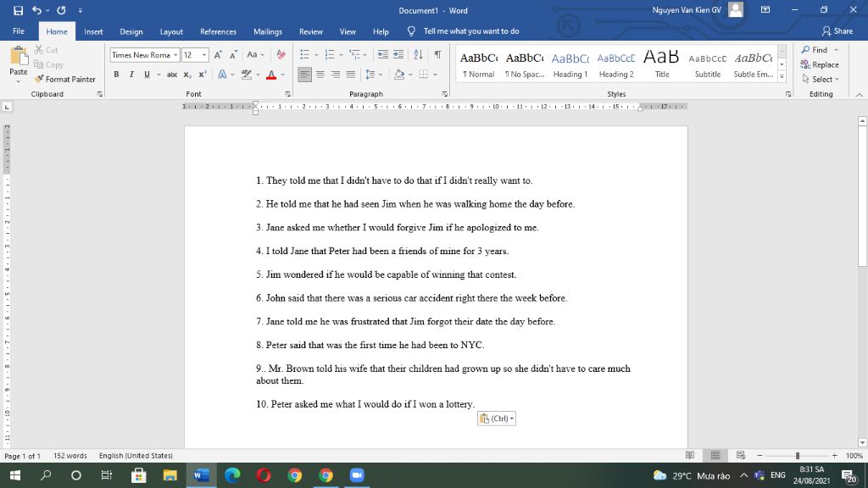Click the vertical scrollbar down arrow
Screen dimensions: 868x488
862,442
